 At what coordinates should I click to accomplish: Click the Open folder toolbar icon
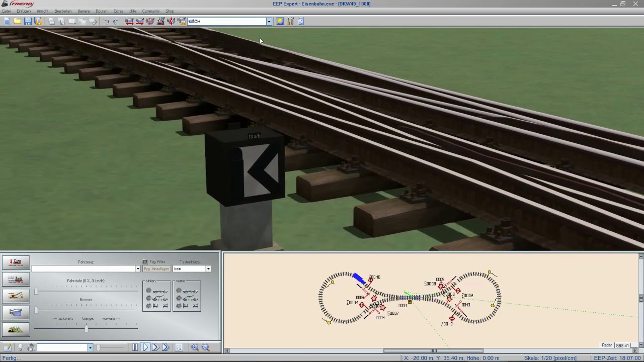pos(17,21)
